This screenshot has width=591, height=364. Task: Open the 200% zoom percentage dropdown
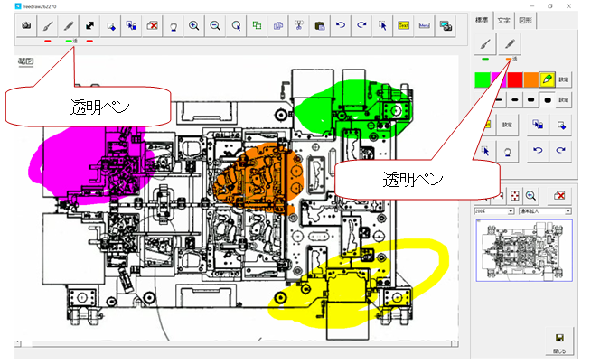[x=495, y=211]
